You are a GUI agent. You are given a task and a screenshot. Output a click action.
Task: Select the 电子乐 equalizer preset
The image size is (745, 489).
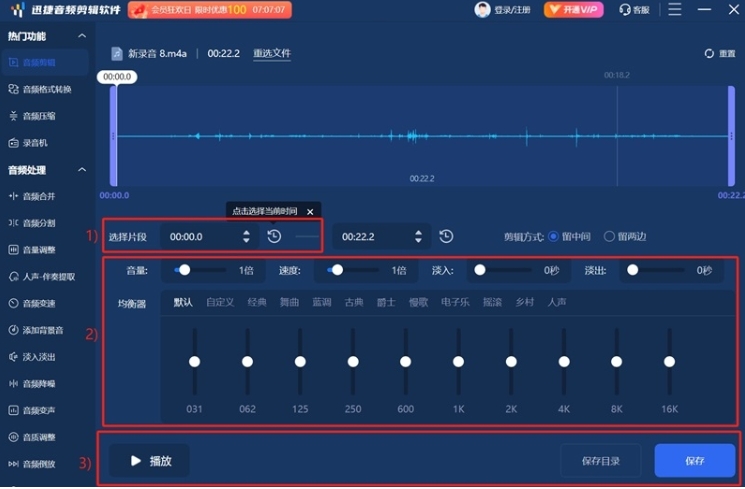click(x=455, y=302)
